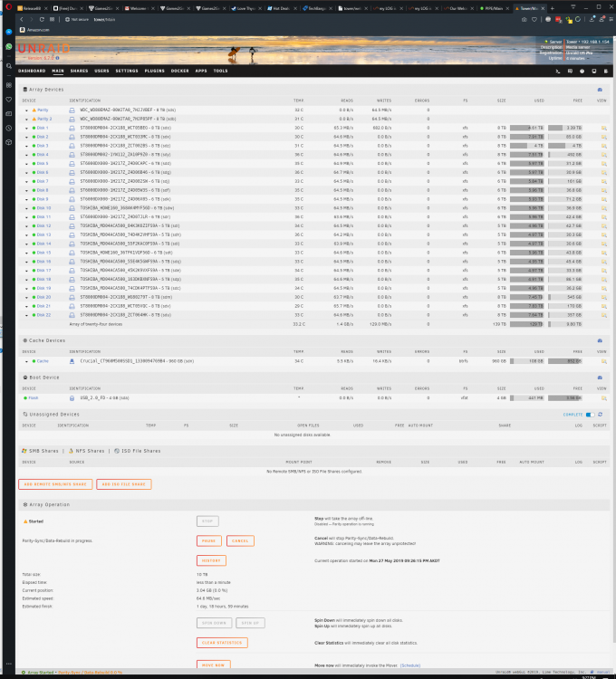
Task: Expand the arrow beside Disk 21
Action: [x=26, y=306]
